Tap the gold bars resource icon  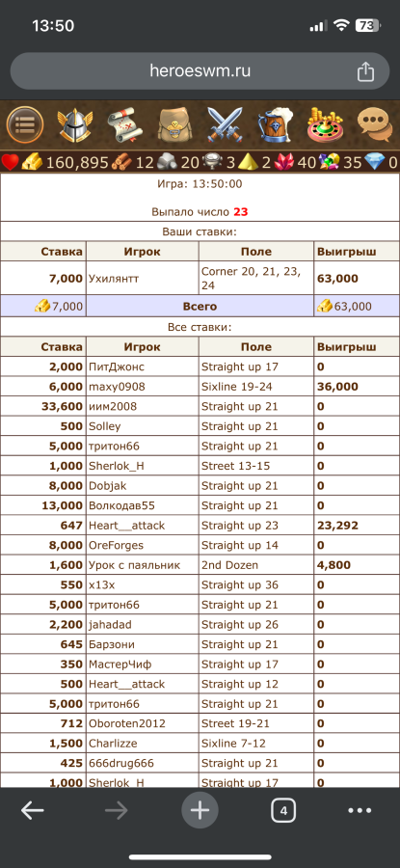click(x=32, y=162)
